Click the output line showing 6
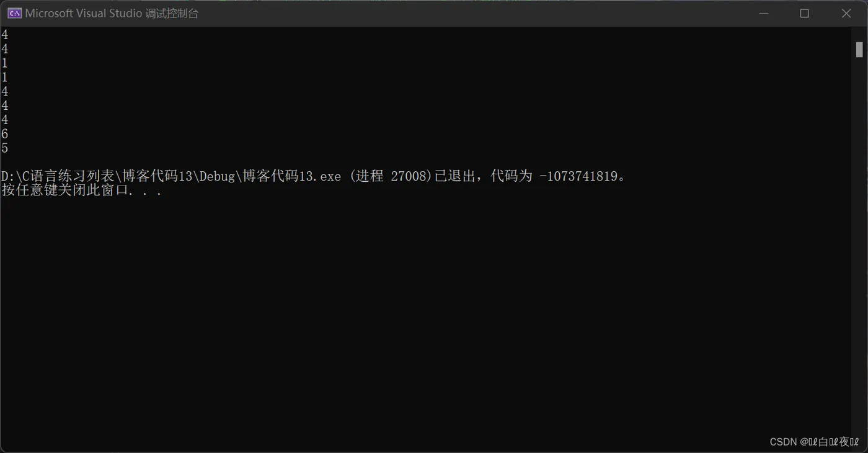 coord(5,134)
